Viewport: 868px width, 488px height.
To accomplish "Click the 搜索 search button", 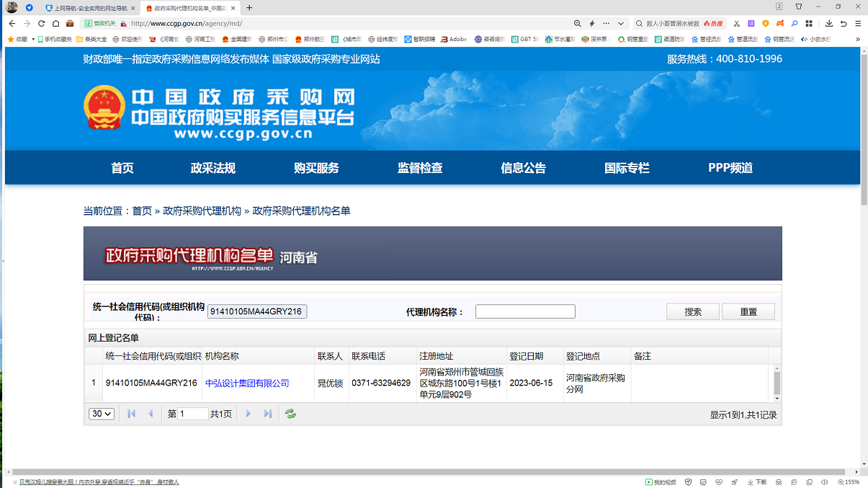I will (x=692, y=311).
